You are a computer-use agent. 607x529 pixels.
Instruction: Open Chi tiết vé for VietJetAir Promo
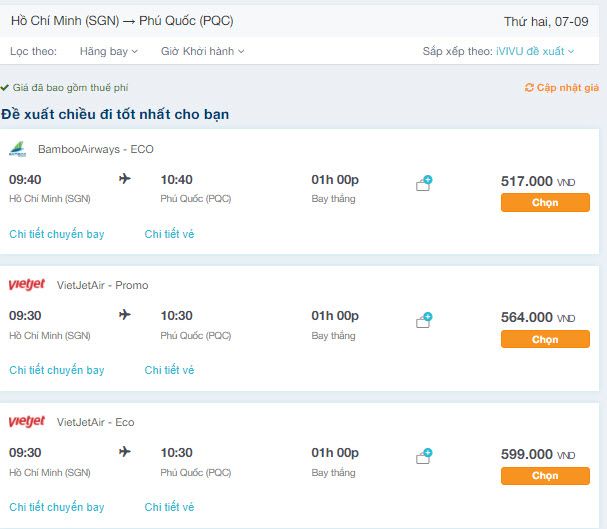[169, 370]
